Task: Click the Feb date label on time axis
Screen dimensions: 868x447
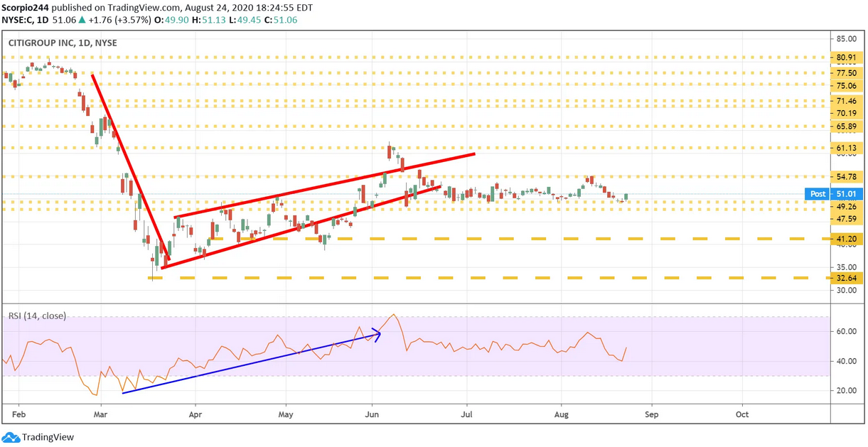Action: (x=19, y=413)
